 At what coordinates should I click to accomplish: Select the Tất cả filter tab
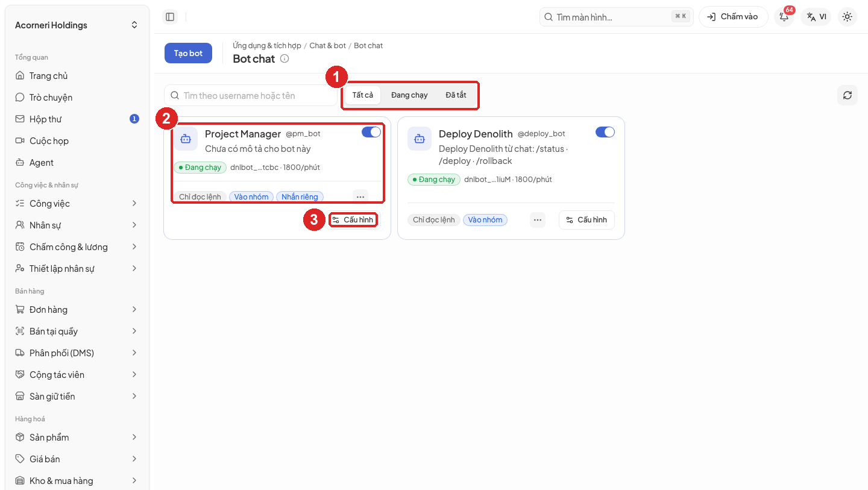click(363, 95)
